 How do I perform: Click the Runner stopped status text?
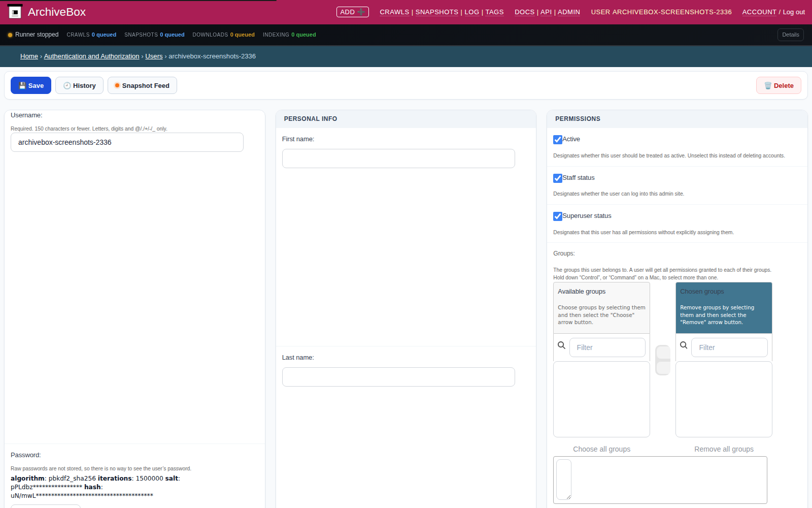click(37, 35)
